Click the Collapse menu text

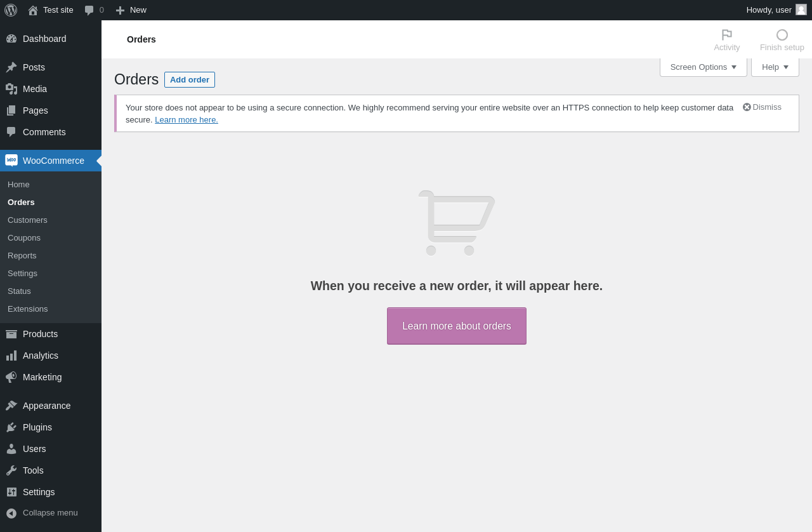click(x=50, y=513)
